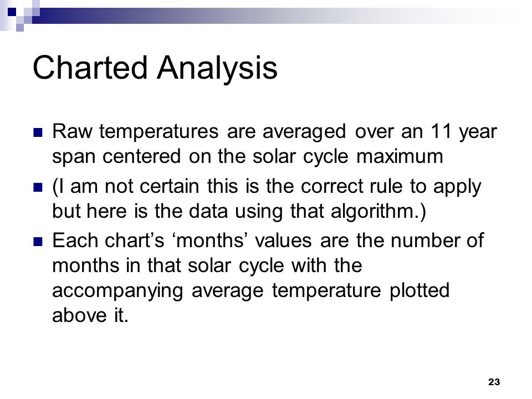
Task: Click the 'Charted Analysis' slide title
Action: 155,69
